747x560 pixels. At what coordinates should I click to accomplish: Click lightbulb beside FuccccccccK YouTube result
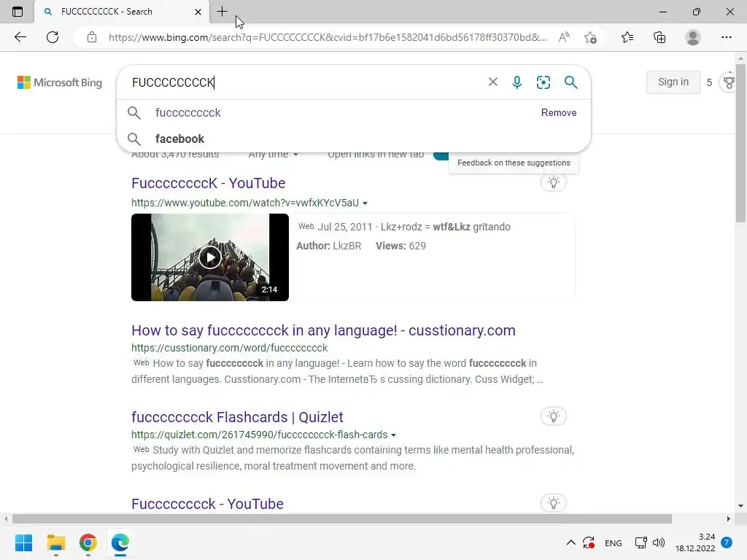tap(554, 182)
